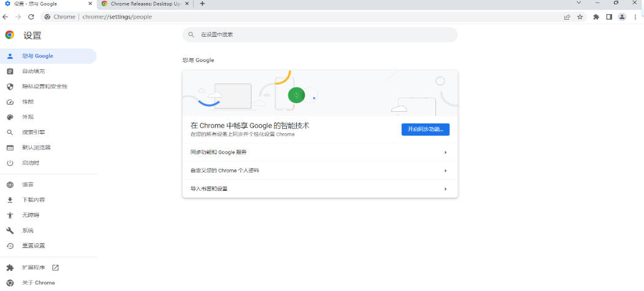Click the share page icon in address bar

pyautogui.click(x=567, y=17)
